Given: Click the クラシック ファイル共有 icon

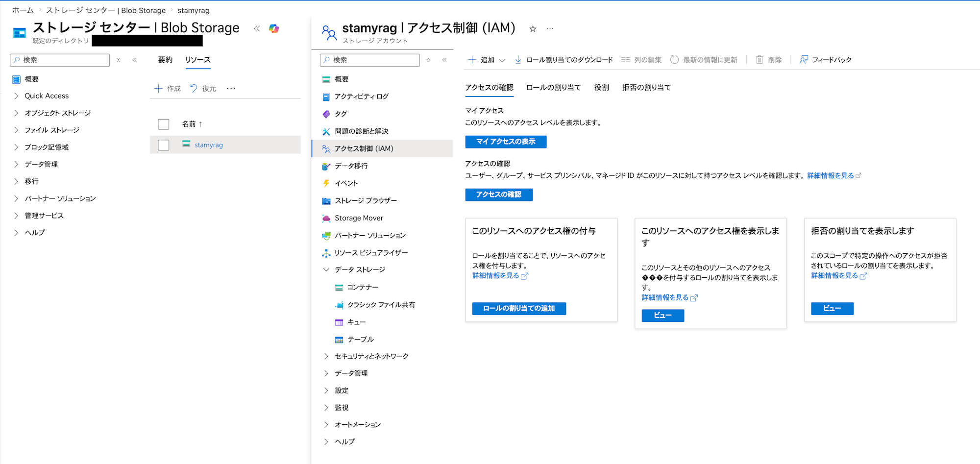Looking at the screenshot, I should (339, 305).
